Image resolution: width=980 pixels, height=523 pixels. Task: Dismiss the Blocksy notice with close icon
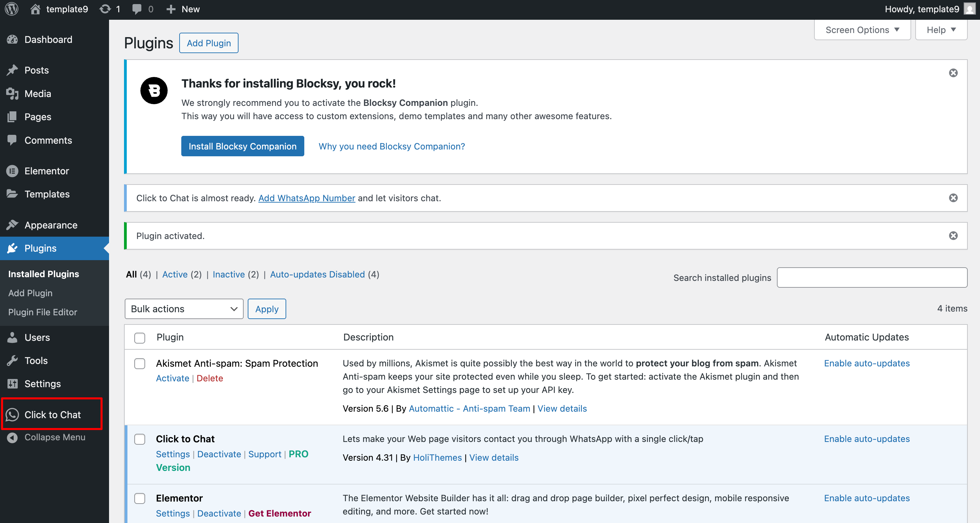pyautogui.click(x=953, y=73)
